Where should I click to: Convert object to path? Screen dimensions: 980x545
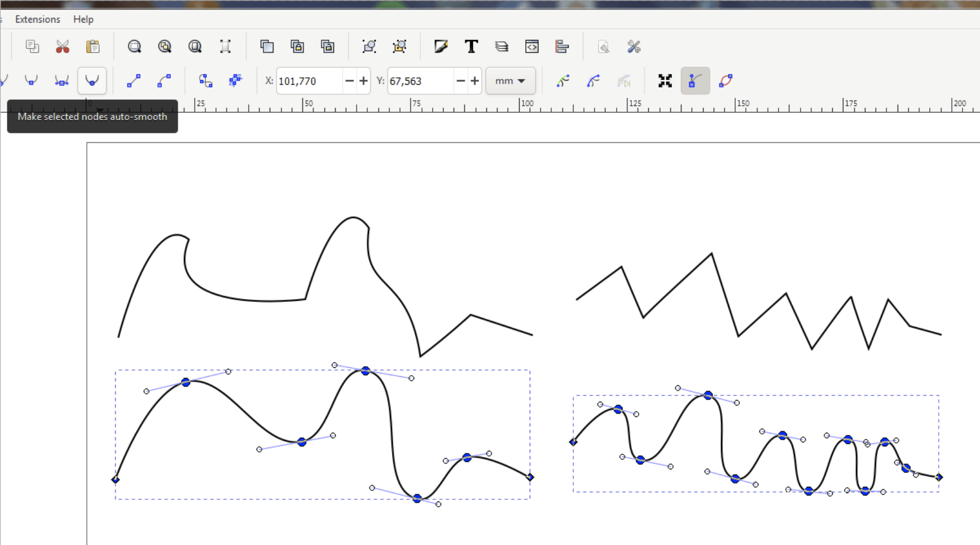(x=205, y=81)
